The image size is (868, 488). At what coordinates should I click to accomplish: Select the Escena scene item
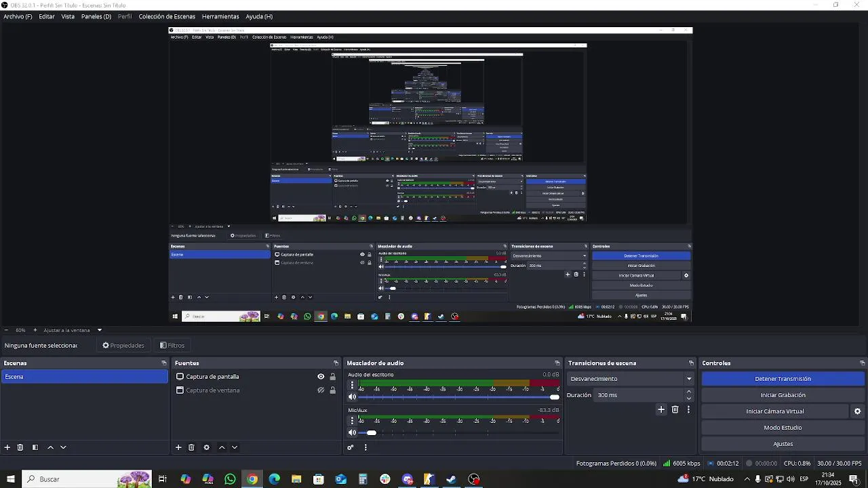(x=84, y=377)
